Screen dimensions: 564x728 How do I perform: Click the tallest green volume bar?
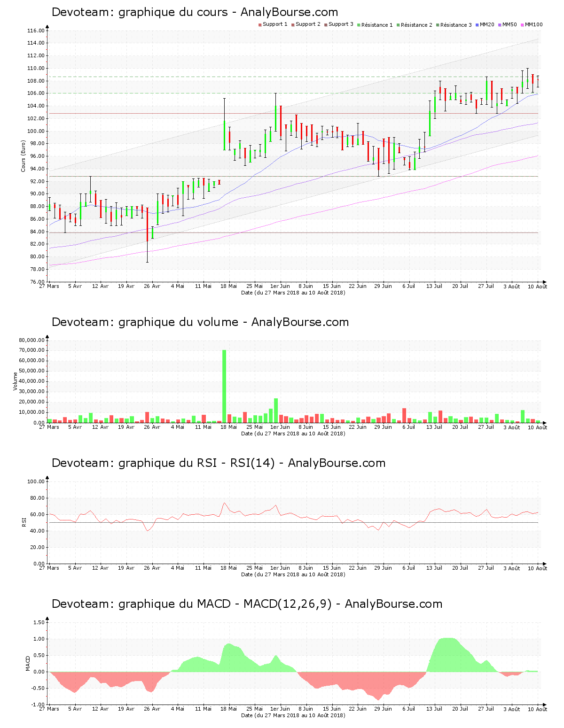224,386
